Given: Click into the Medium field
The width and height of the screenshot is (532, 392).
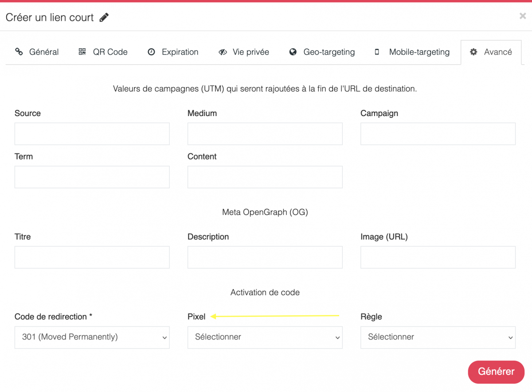Looking at the screenshot, I should pyautogui.click(x=265, y=134).
